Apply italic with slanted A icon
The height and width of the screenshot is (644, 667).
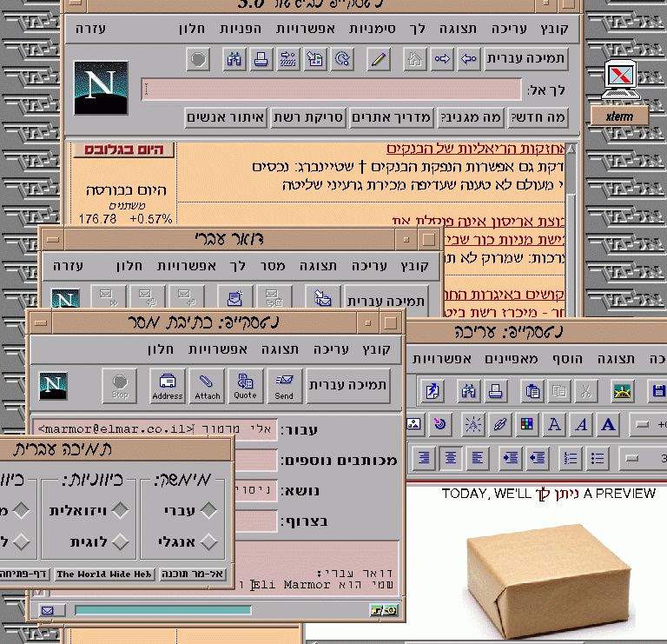[x=581, y=424]
